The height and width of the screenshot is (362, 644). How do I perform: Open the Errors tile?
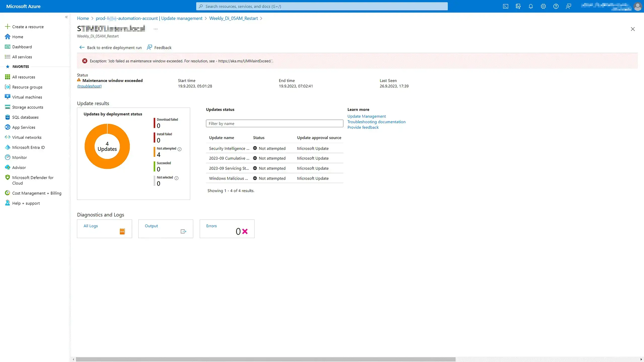[227, 229]
